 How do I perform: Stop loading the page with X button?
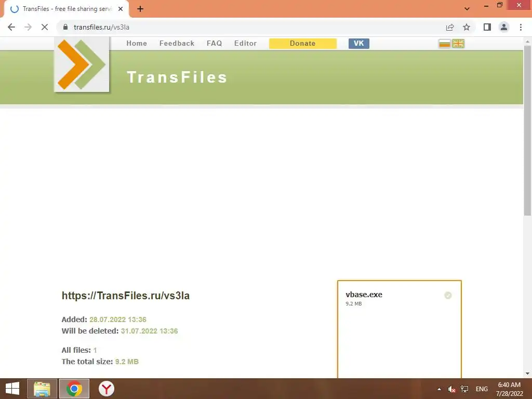[x=45, y=27]
